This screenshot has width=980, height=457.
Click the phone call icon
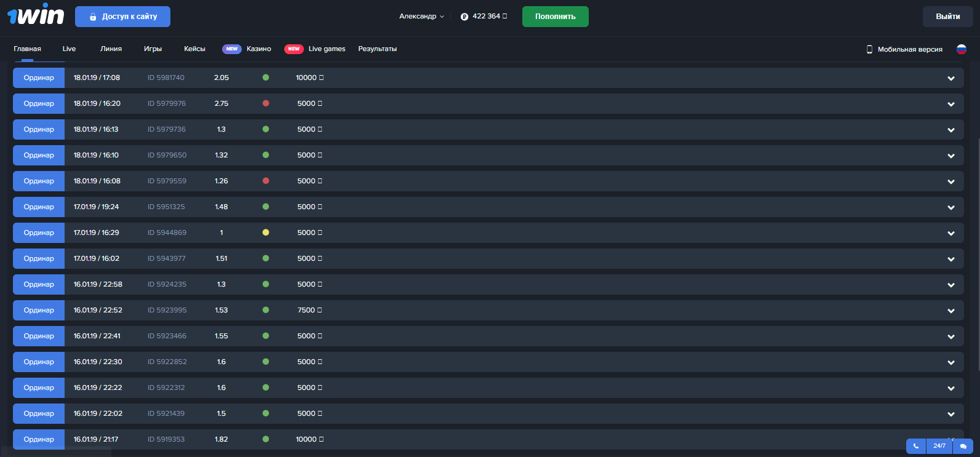click(915, 446)
